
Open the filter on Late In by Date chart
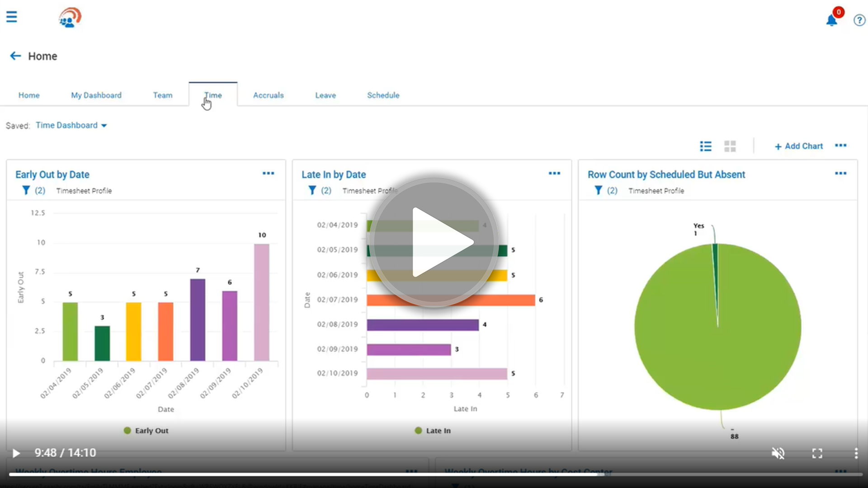[x=312, y=190]
